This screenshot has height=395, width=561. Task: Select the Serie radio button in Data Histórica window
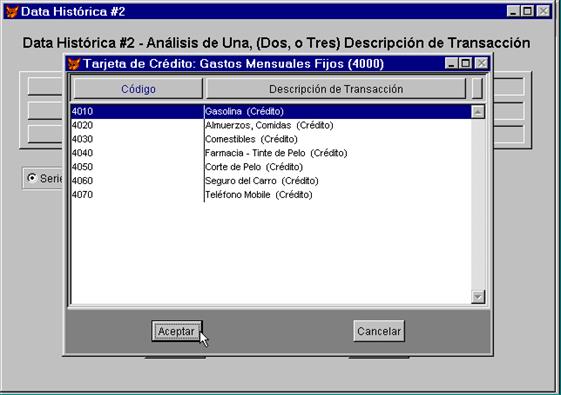point(32,178)
